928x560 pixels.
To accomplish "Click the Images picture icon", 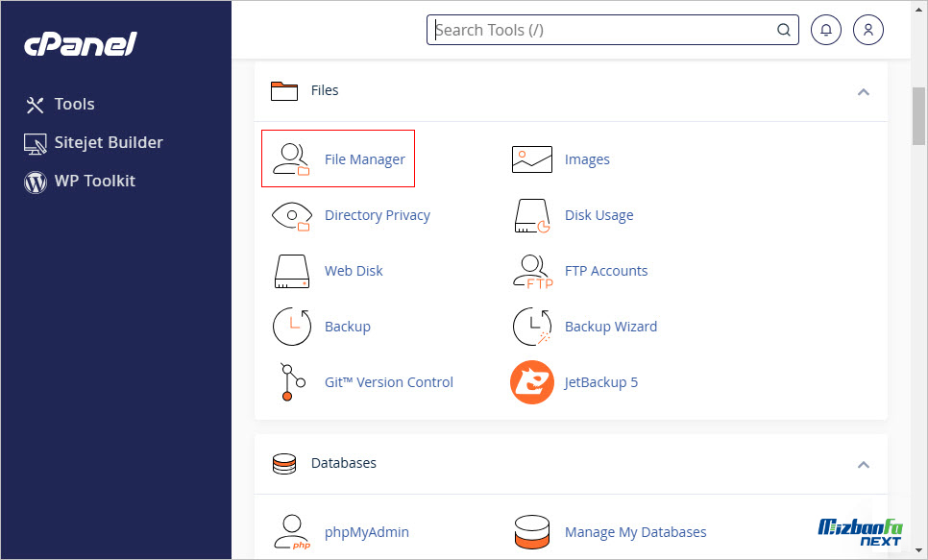I will pos(531,159).
